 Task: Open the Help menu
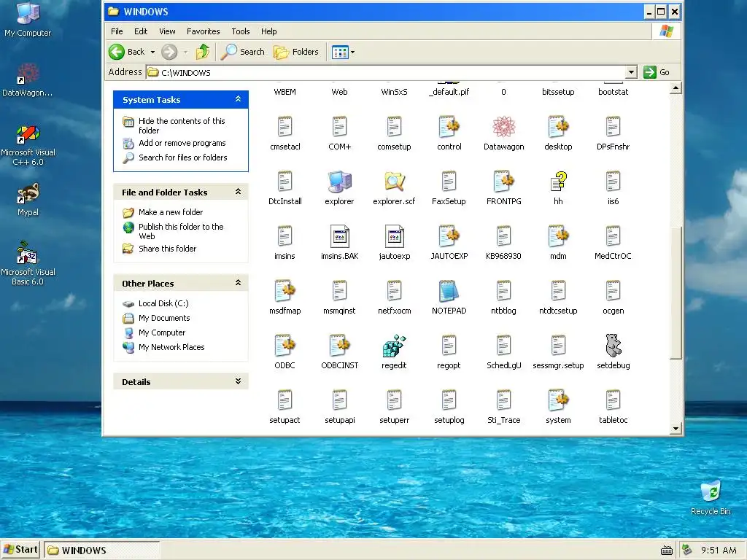tap(268, 31)
